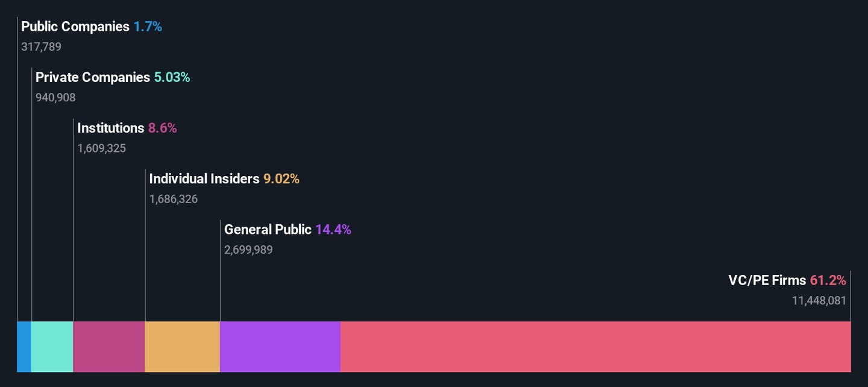Click the 1.7% percentage value

click(148, 27)
